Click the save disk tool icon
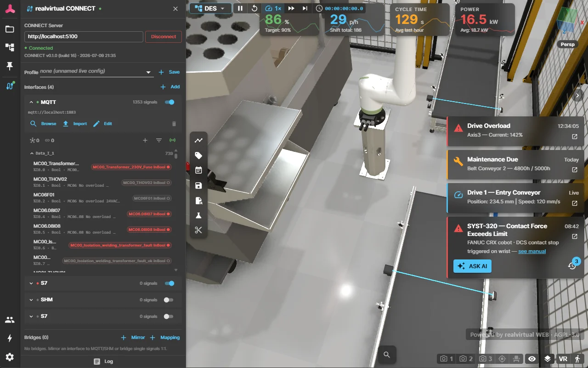This screenshot has width=588, height=368. (198, 185)
